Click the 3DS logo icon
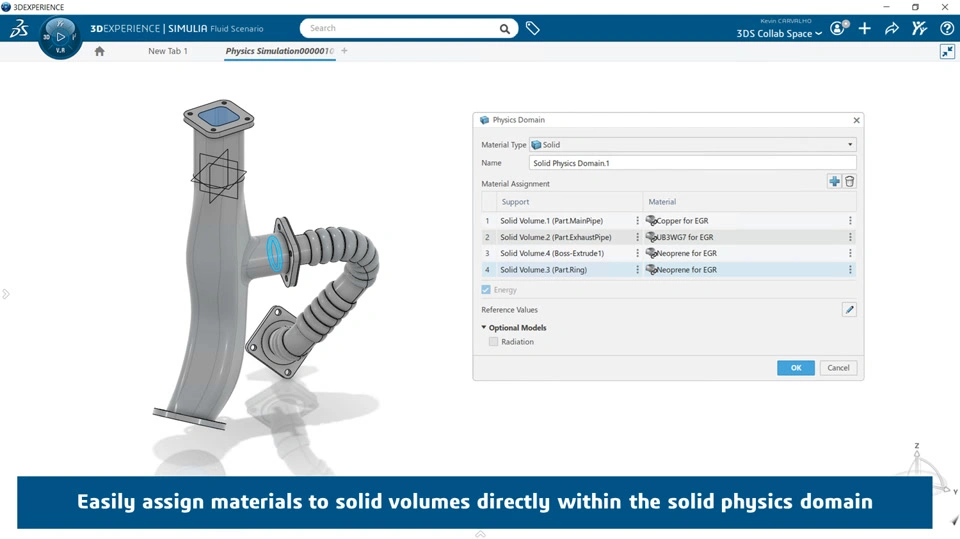 (x=19, y=29)
